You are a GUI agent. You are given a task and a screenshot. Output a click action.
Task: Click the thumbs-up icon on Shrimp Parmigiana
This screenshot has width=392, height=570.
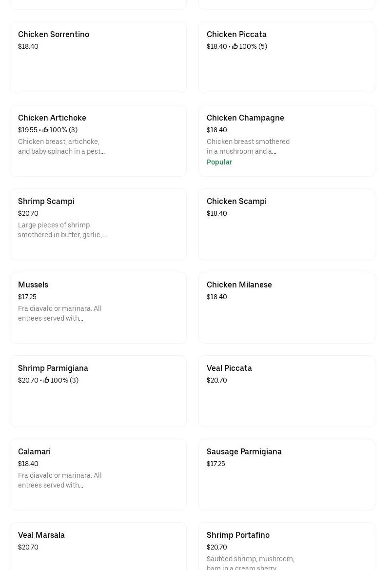pyautogui.click(x=46, y=380)
